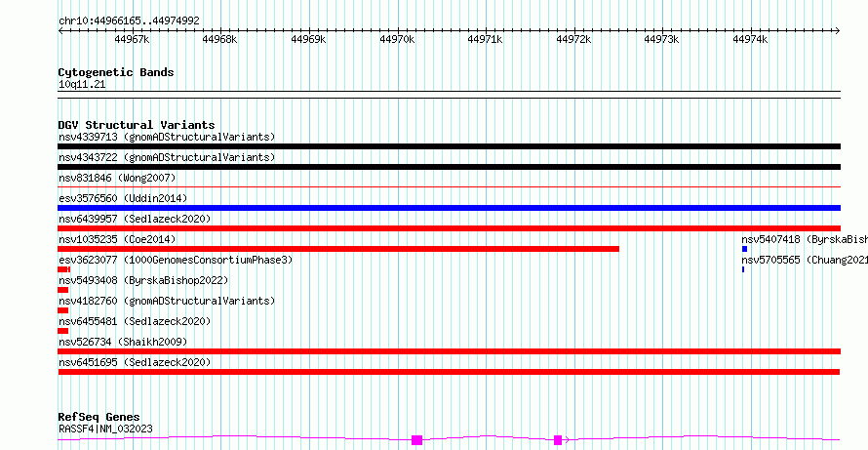The width and height of the screenshot is (868, 450).
Task: Click the Cytogenetic Bands track title
Action: click(116, 72)
